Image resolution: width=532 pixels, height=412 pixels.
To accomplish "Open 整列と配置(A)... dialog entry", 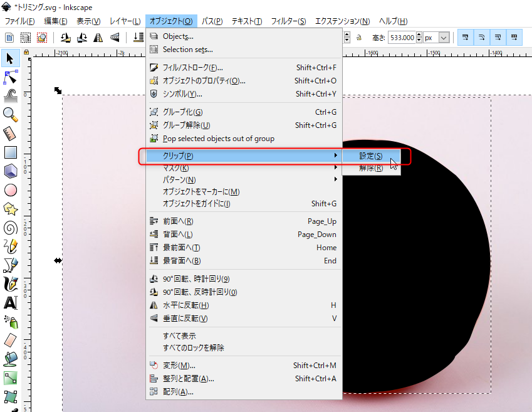I will (x=244, y=379).
